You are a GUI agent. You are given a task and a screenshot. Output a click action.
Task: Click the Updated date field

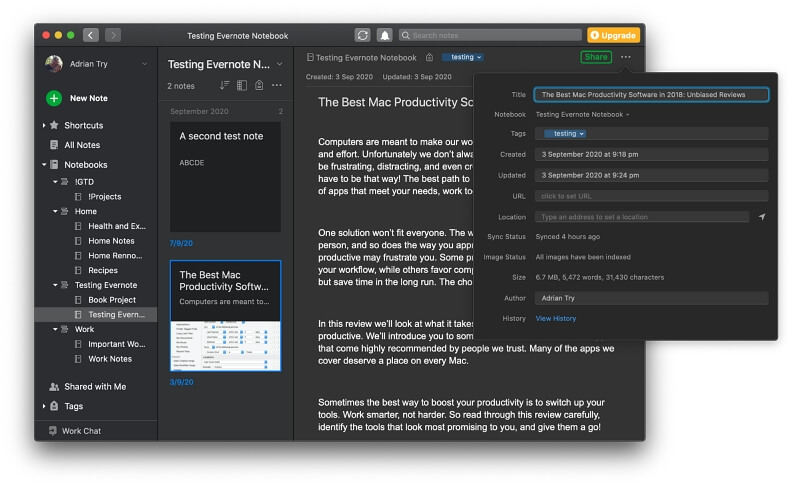click(652, 175)
